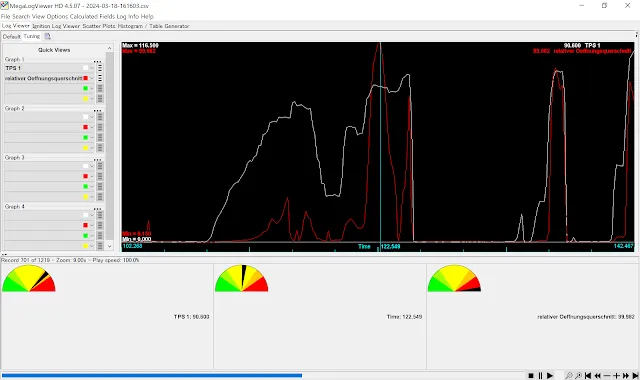Screen dimensions: 640x380
Task: Jump to the beginning of the log
Action: coord(588,376)
